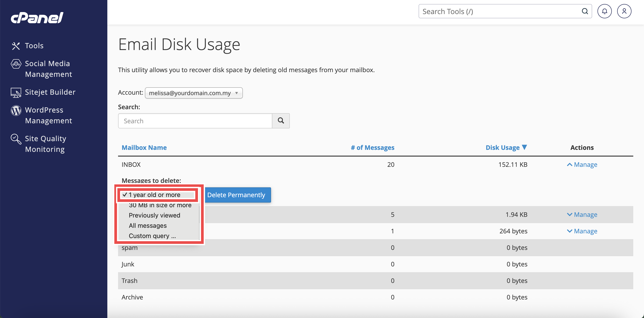Image resolution: width=644 pixels, height=318 pixels.
Task: Open the Account email dropdown
Action: pos(193,93)
